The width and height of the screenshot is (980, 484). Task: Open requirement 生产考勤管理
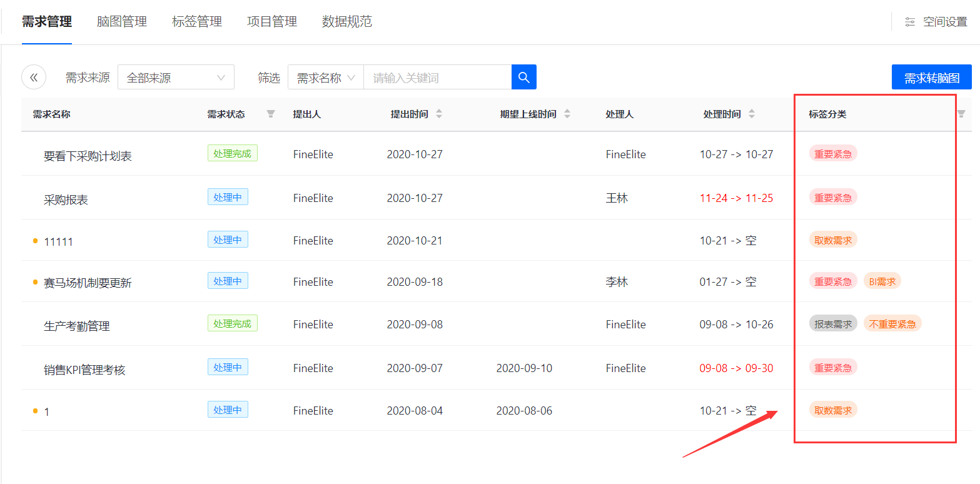(77, 326)
